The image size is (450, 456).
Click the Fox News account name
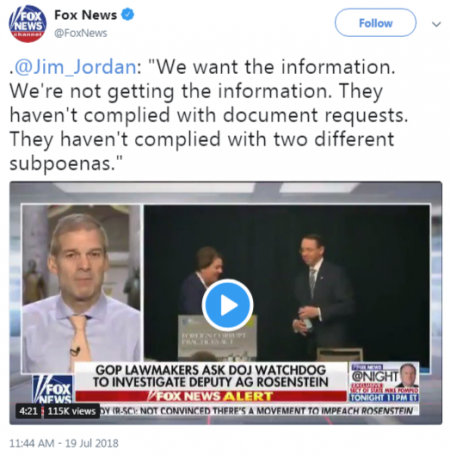pyautogui.click(x=86, y=15)
